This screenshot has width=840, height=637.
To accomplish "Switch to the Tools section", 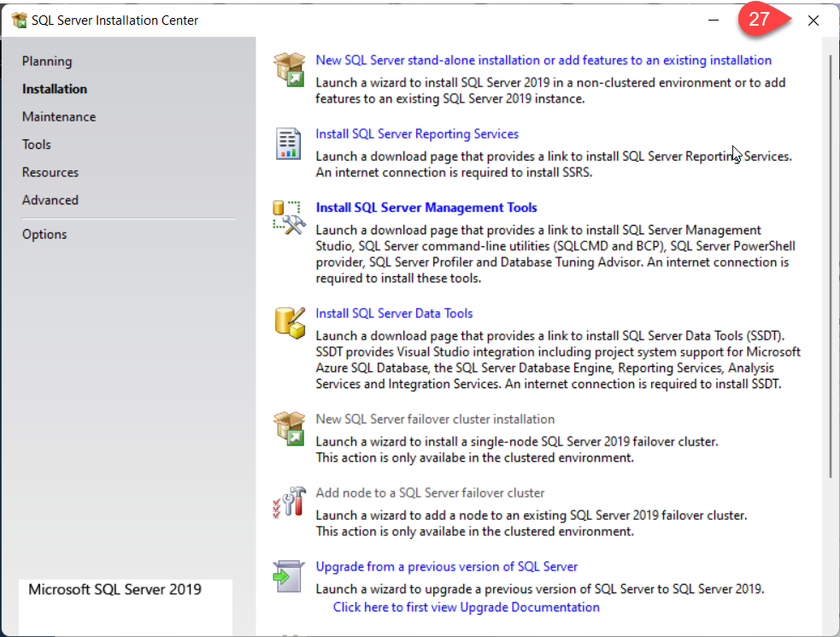I will (37, 145).
